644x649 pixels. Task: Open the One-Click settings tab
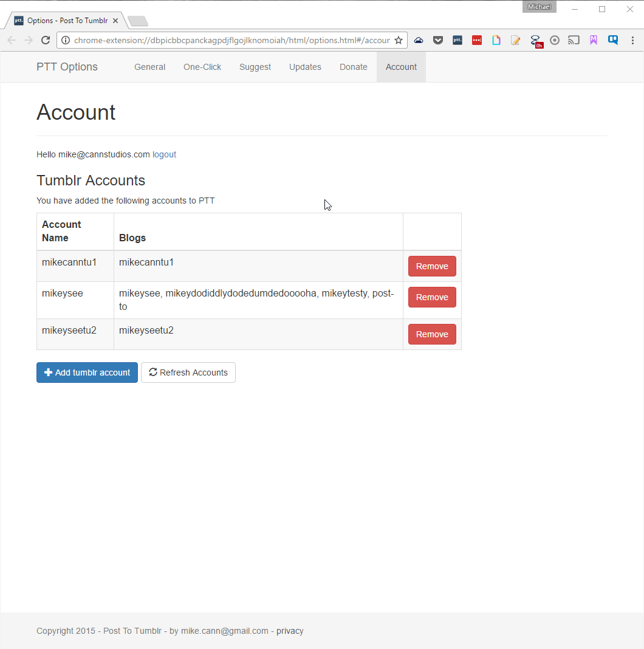(x=202, y=67)
